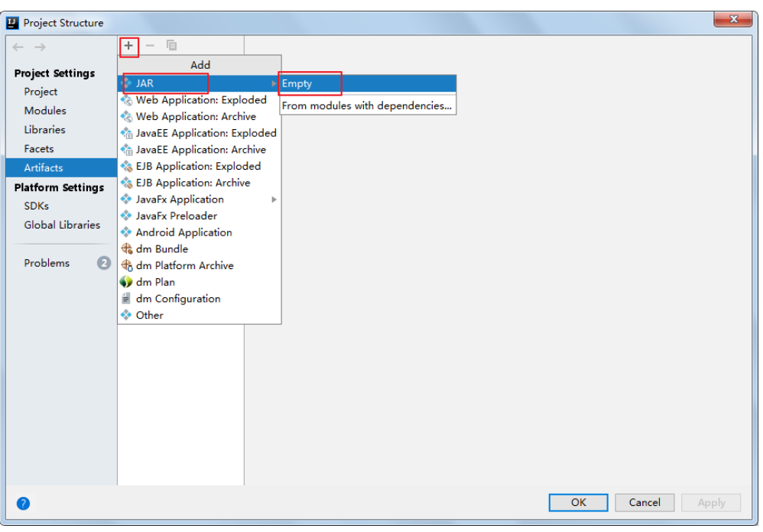
Task: Click the OK button
Action: point(578,502)
